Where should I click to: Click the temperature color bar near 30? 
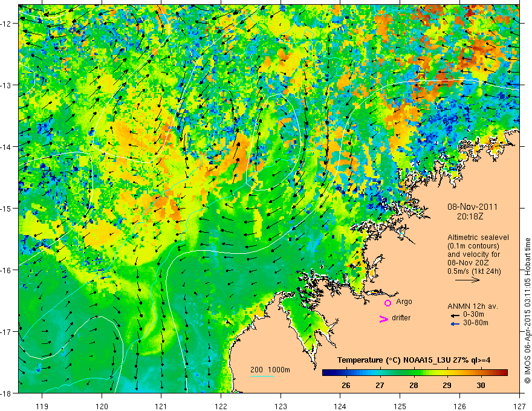point(481,373)
